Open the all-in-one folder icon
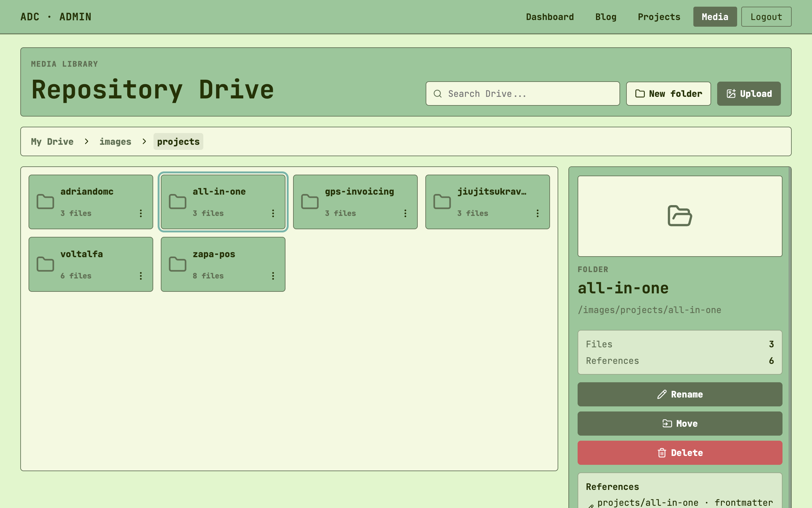Viewport: 812px width, 508px height. pos(178,202)
